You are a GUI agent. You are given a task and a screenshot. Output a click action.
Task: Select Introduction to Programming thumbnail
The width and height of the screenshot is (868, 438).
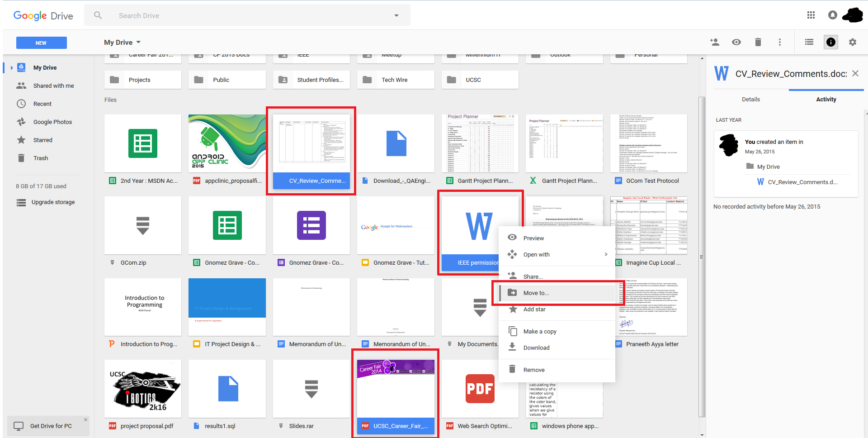[143, 307]
